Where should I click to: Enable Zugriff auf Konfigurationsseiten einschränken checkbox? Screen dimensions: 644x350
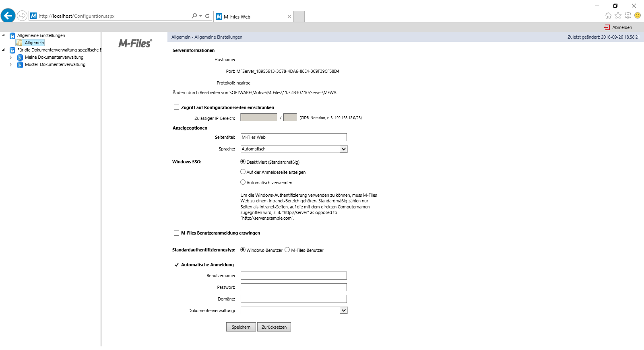[176, 107]
